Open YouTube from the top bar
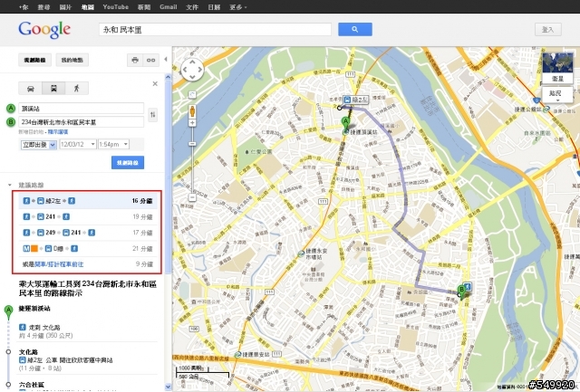Viewport: 580px width, 392px height. 116,7
